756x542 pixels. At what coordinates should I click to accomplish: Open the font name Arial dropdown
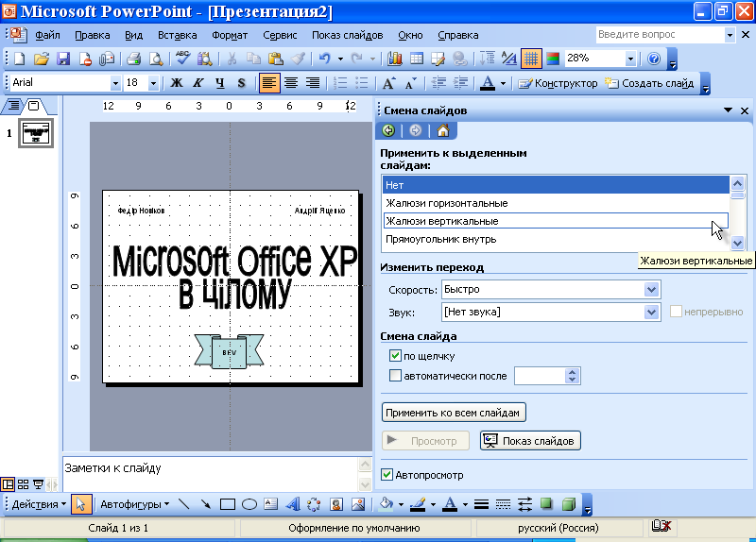115,83
